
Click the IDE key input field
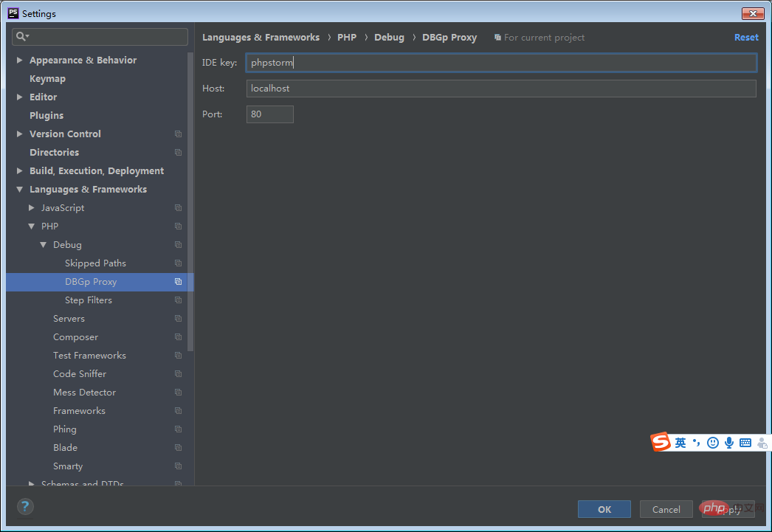click(x=501, y=63)
